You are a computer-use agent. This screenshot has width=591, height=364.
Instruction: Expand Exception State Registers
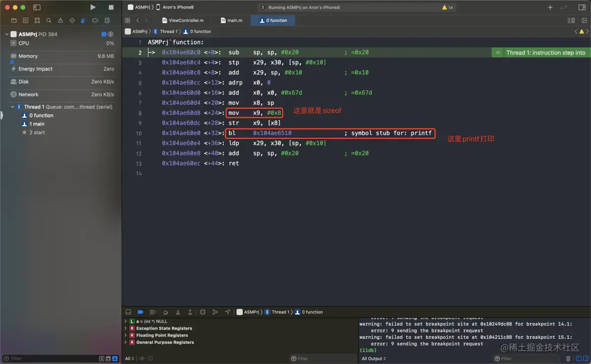point(126,328)
